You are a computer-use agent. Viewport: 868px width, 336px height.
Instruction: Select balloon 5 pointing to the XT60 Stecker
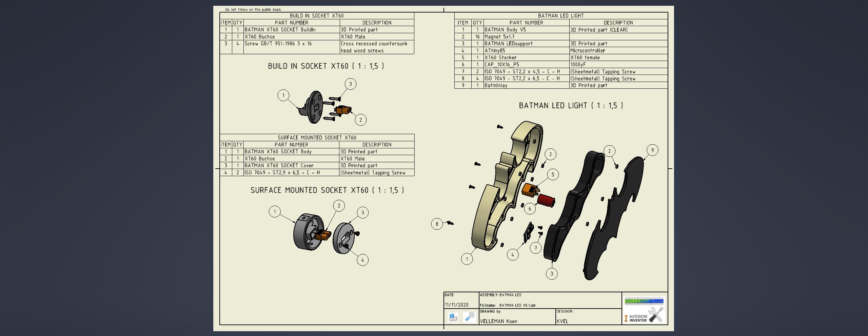pos(553,174)
